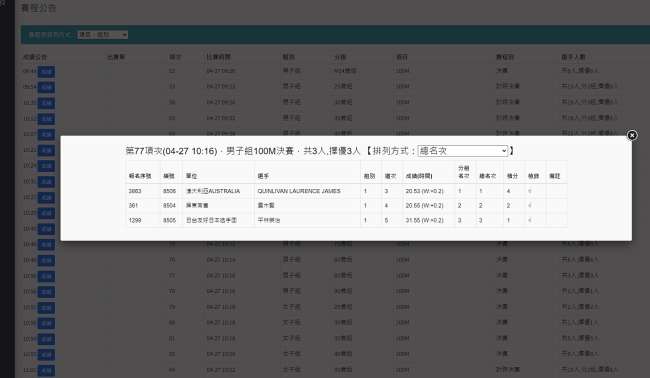
Task: Close the race results popup
Action: pyautogui.click(x=632, y=135)
